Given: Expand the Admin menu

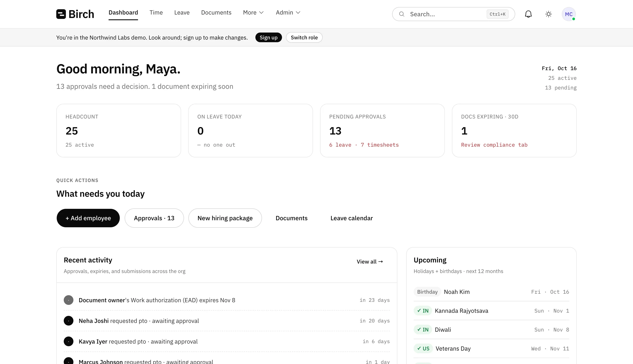Looking at the screenshot, I should pyautogui.click(x=288, y=13).
